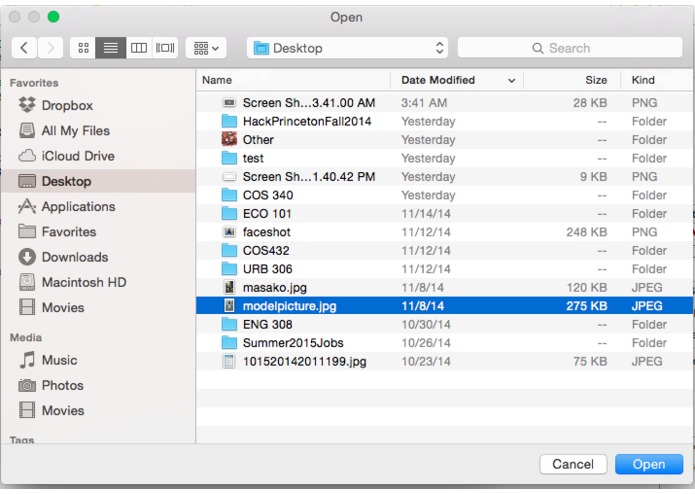Viewport: 695px width, 494px height.
Task: Select Screen Sh...1.40.42 PM file
Action: point(445,177)
